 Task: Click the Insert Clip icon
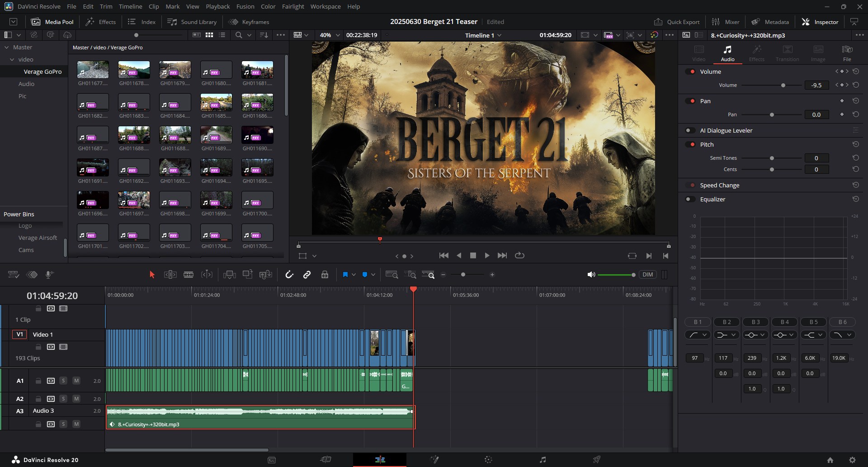coord(230,275)
